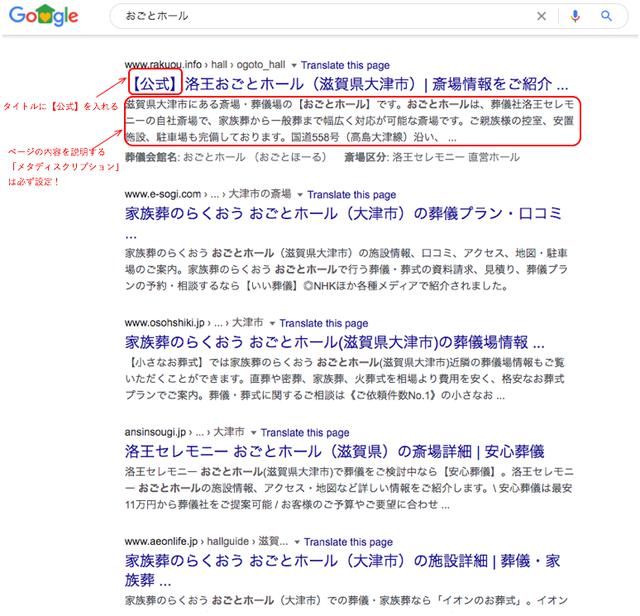Open dropdown arrow next to ansinsougi.jp URL
The width and height of the screenshot is (640, 616).
[253, 432]
